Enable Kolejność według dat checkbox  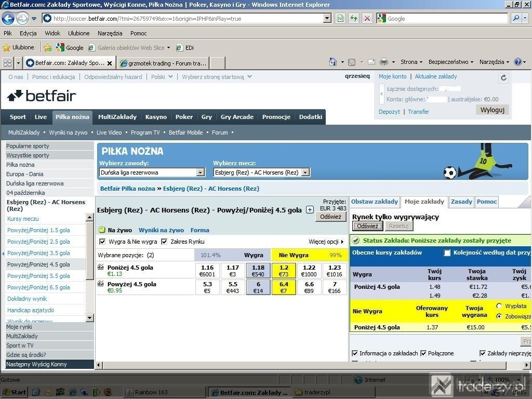(x=447, y=253)
